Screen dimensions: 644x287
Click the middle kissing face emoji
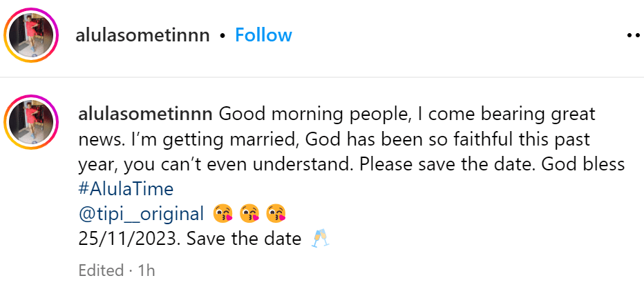tap(249, 214)
